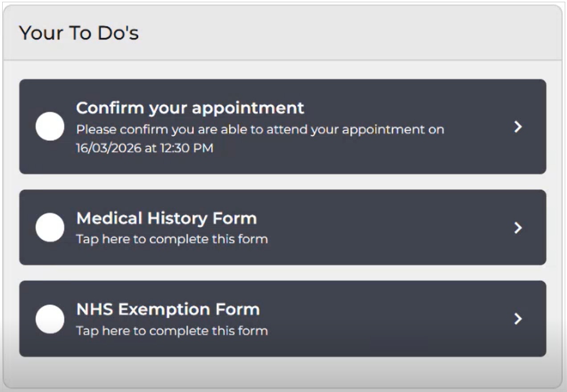Open the Confirm your appointment heading

tap(190, 108)
